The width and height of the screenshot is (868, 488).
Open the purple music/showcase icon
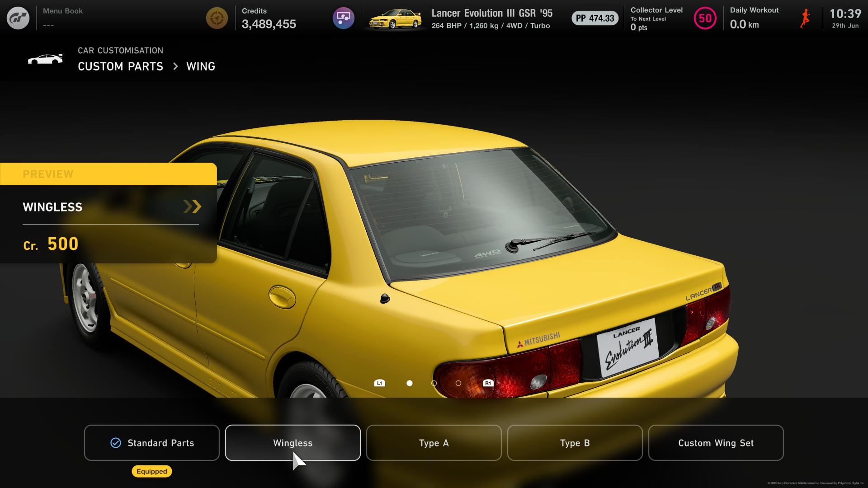coord(344,18)
